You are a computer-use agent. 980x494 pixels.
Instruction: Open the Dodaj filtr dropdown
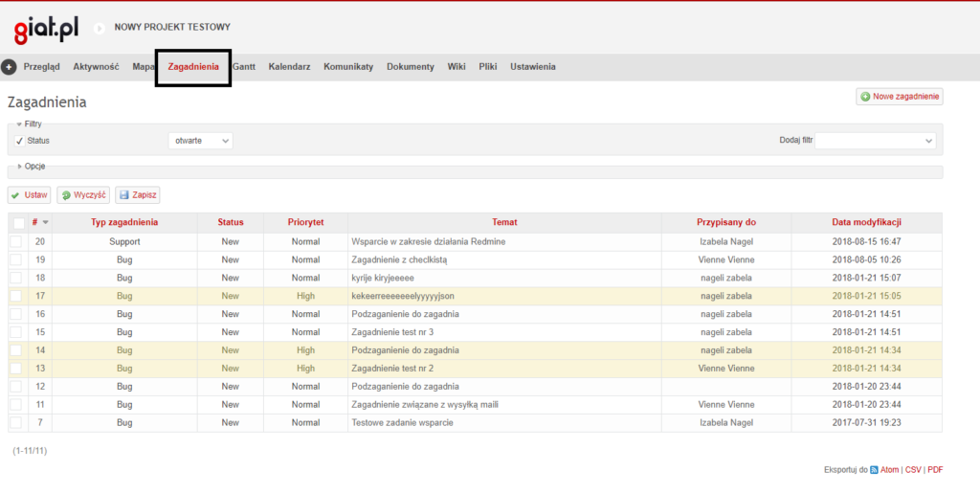click(x=876, y=141)
